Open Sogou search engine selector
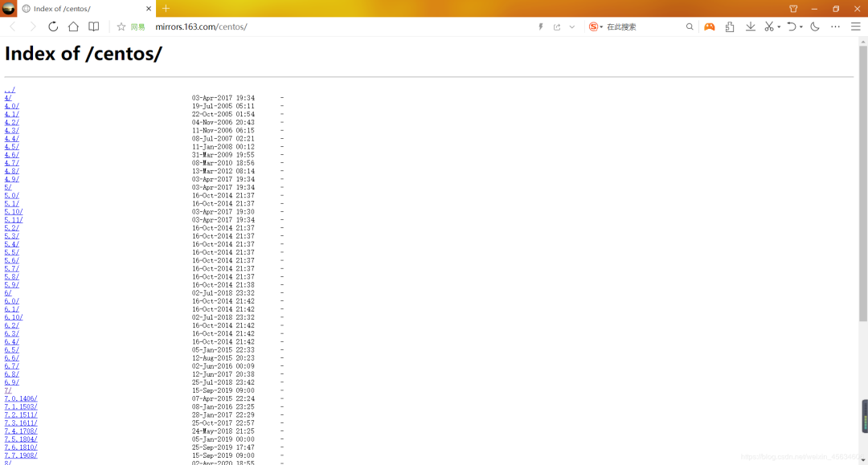 (596, 27)
